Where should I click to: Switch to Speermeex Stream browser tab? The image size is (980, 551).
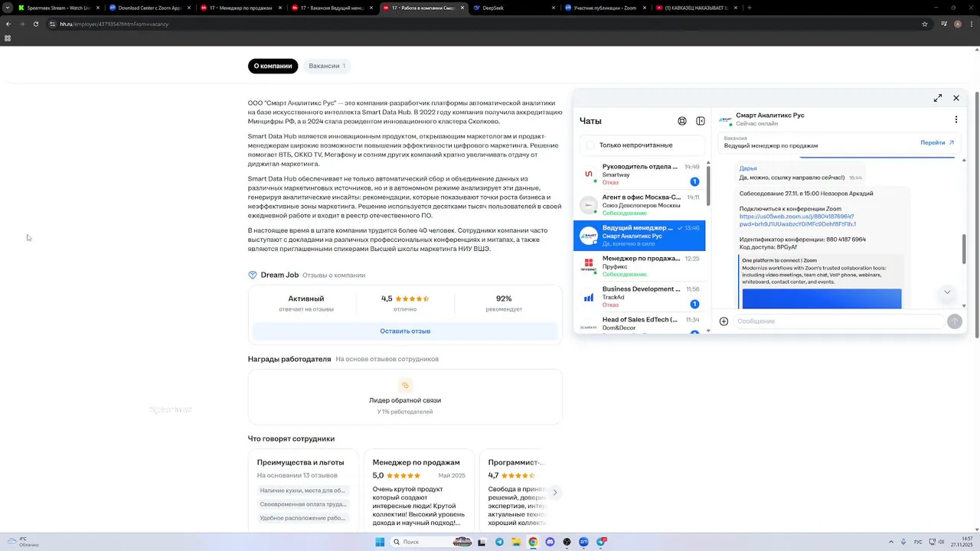(57, 8)
